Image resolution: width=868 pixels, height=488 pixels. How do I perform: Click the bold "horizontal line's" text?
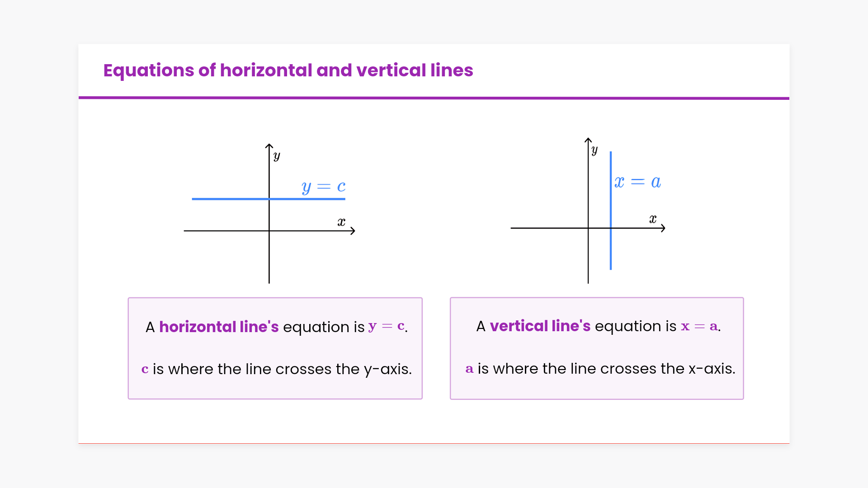coord(219,327)
